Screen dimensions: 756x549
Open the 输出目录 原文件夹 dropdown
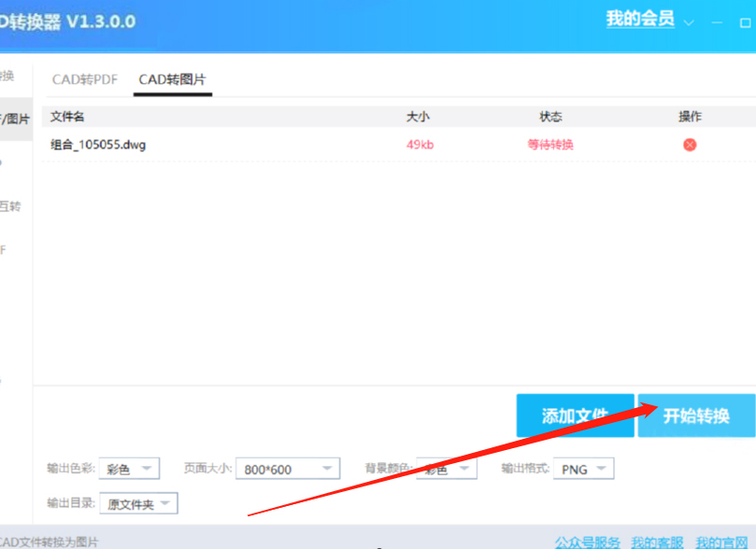tap(137, 502)
